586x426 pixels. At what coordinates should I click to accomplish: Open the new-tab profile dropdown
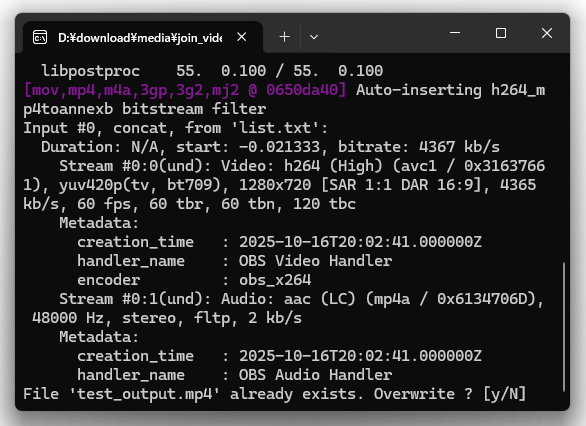pos(314,37)
